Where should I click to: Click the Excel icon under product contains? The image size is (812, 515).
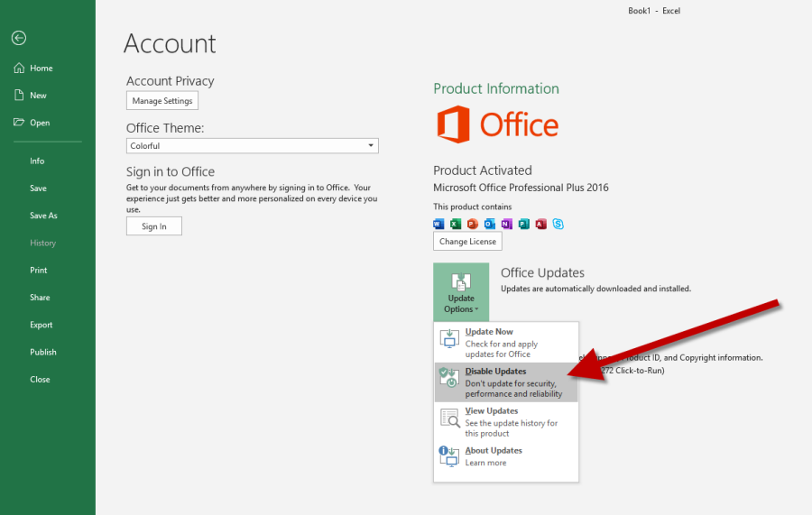[x=456, y=224]
